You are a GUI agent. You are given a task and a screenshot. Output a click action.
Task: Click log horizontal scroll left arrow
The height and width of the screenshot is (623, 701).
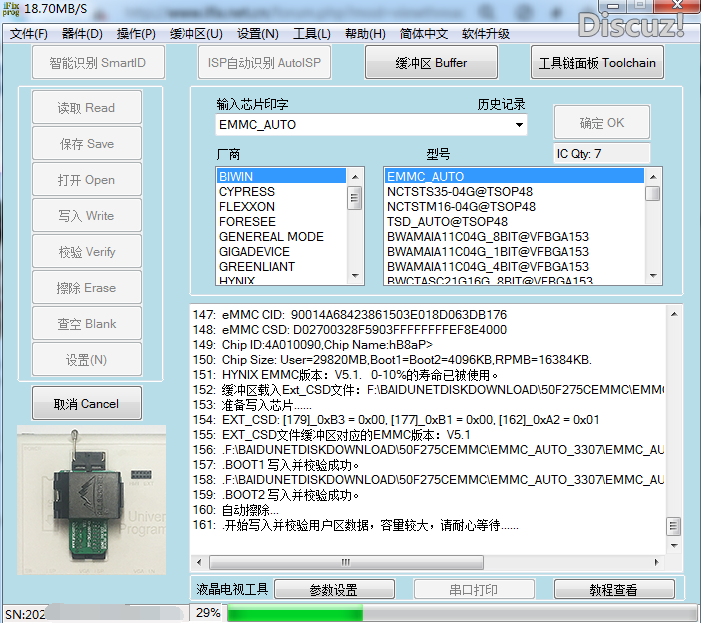tap(199, 562)
